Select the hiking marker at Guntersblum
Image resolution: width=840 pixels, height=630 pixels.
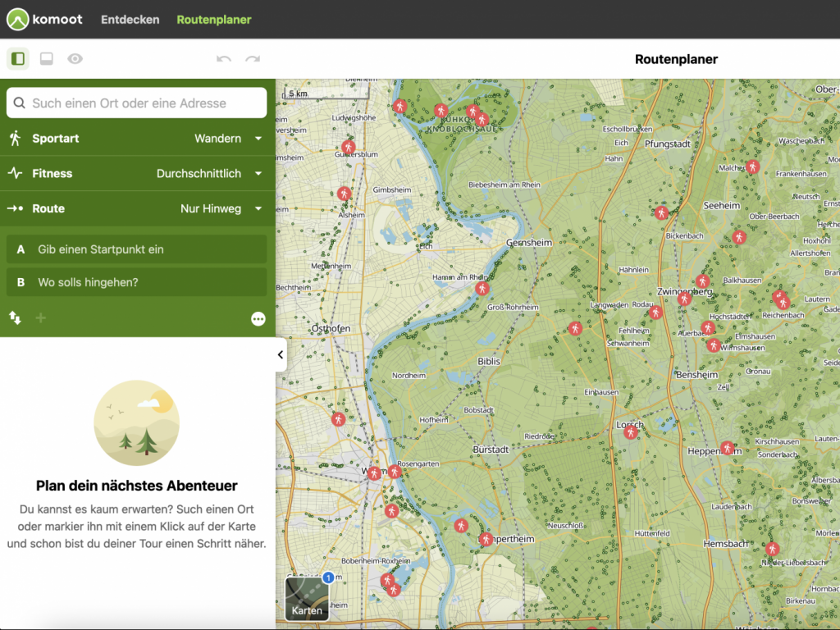(348, 148)
